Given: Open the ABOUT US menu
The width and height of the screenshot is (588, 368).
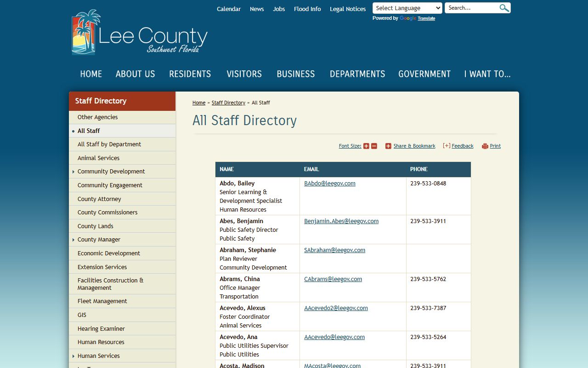Looking at the screenshot, I should (x=136, y=74).
